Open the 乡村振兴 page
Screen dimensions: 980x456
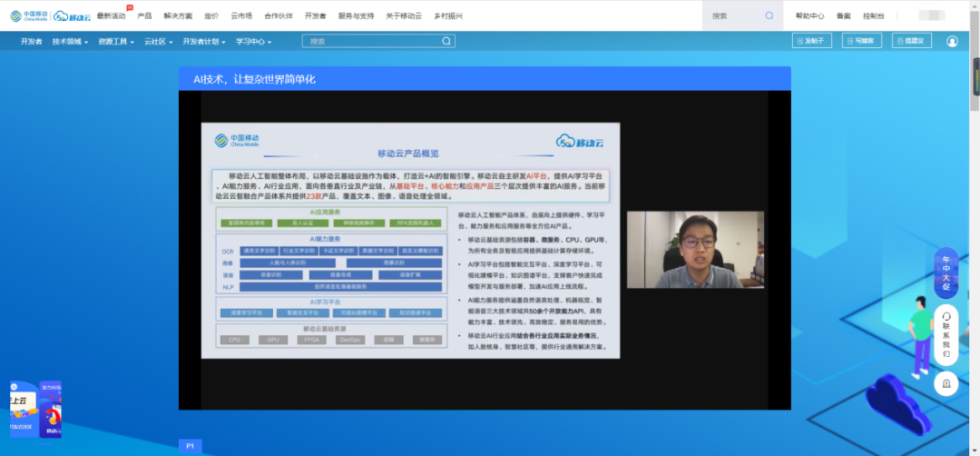tap(448, 15)
